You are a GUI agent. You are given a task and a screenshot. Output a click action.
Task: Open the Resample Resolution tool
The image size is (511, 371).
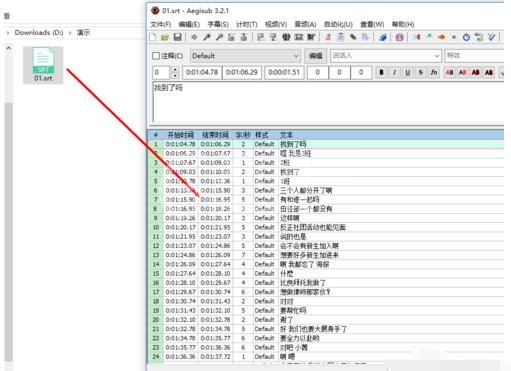pos(454,37)
